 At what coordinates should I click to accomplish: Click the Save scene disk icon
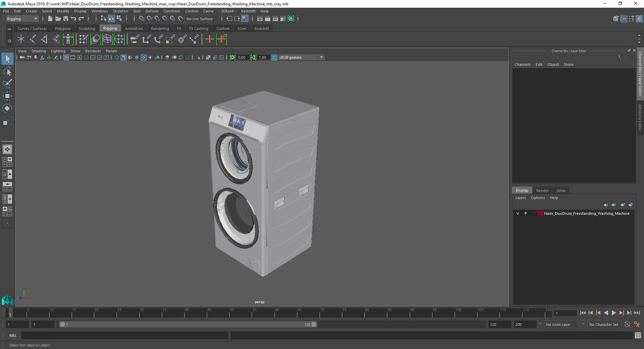click(x=66, y=19)
